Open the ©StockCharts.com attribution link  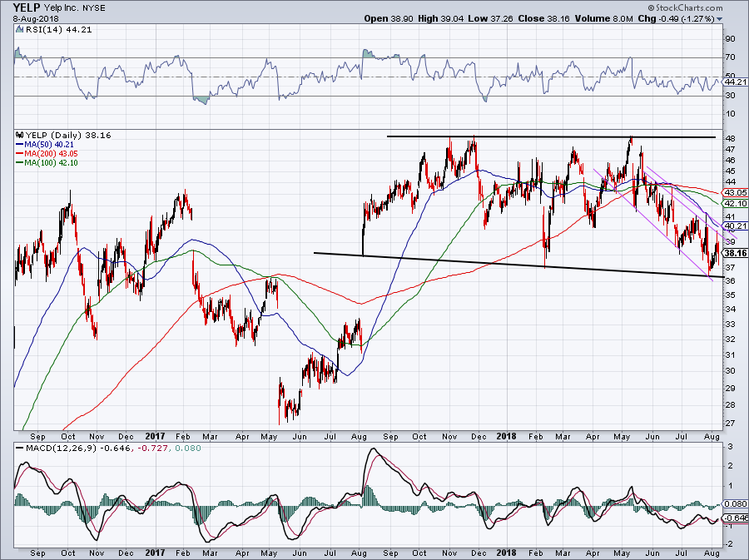pyautogui.click(x=686, y=7)
